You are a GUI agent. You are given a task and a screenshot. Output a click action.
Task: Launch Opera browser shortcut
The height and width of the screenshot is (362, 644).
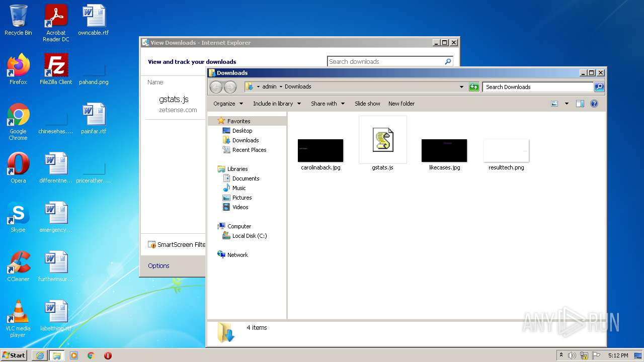[18, 168]
